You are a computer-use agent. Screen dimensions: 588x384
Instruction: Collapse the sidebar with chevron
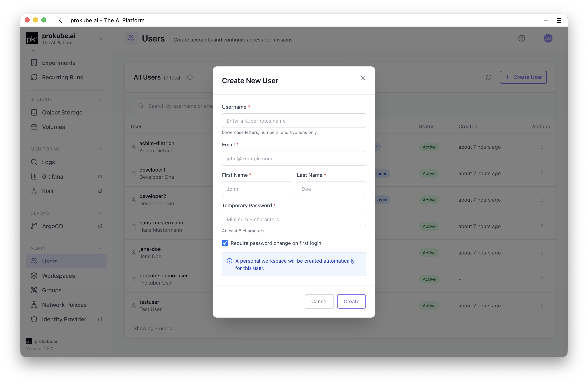click(x=101, y=38)
